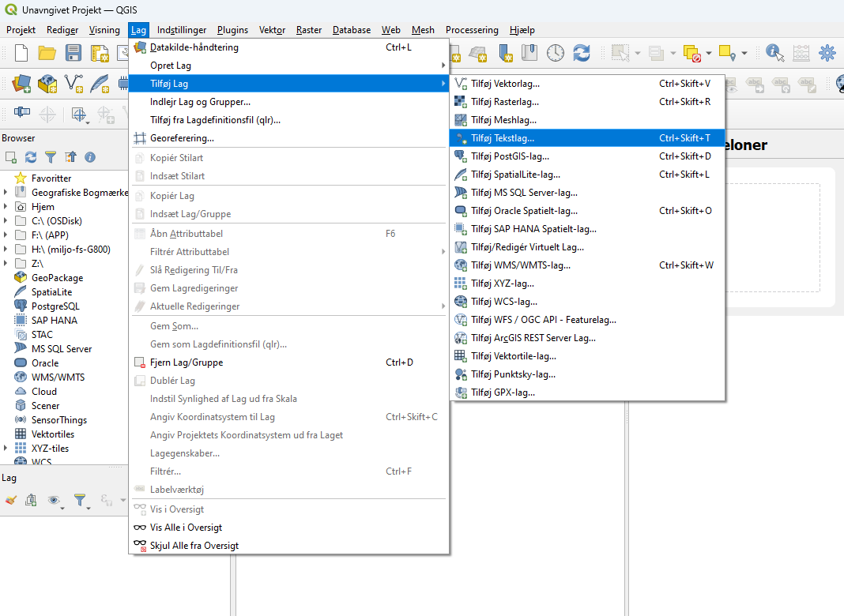
Task: Open layer styling brush icon in Lag panel
Action: pos(11,501)
